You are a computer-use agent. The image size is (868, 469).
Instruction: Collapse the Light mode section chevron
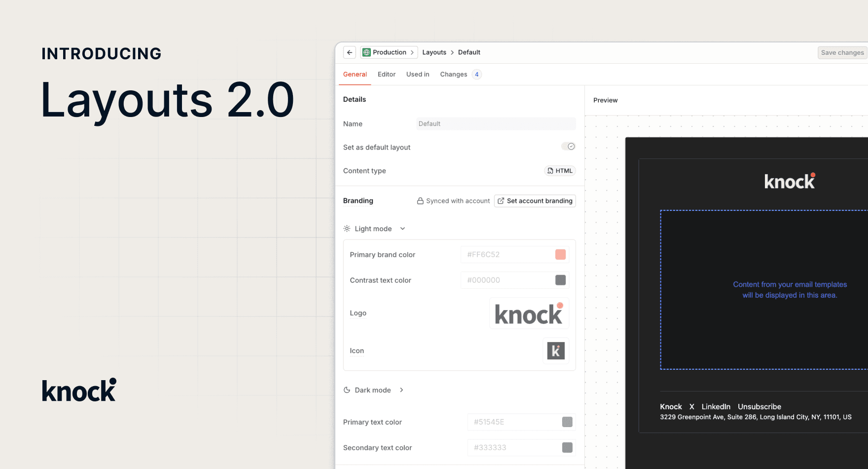[x=402, y=229]
